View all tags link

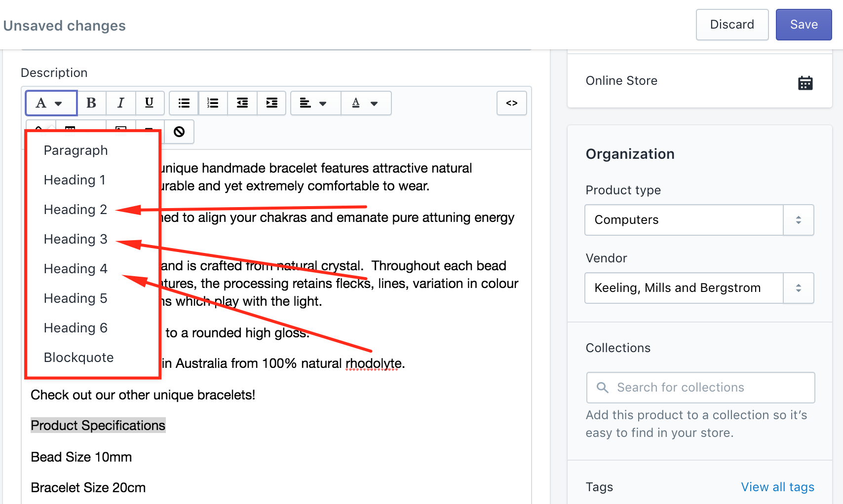click(x=777, y=487)
